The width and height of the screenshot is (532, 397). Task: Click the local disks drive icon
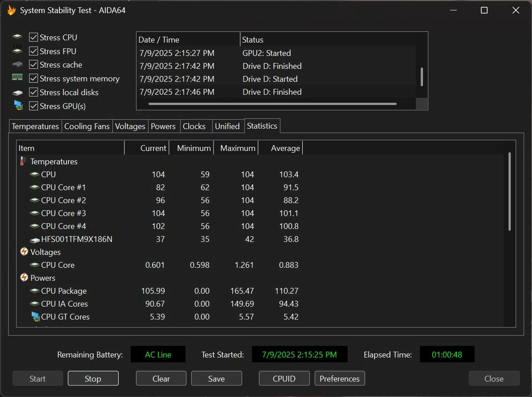coord(17,93)
